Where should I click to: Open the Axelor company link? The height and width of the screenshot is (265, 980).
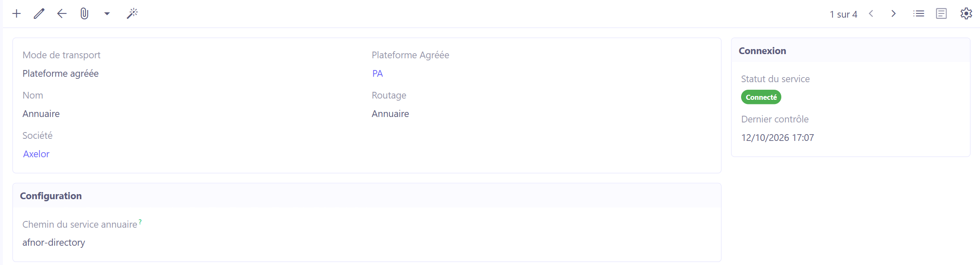point(36,154)
